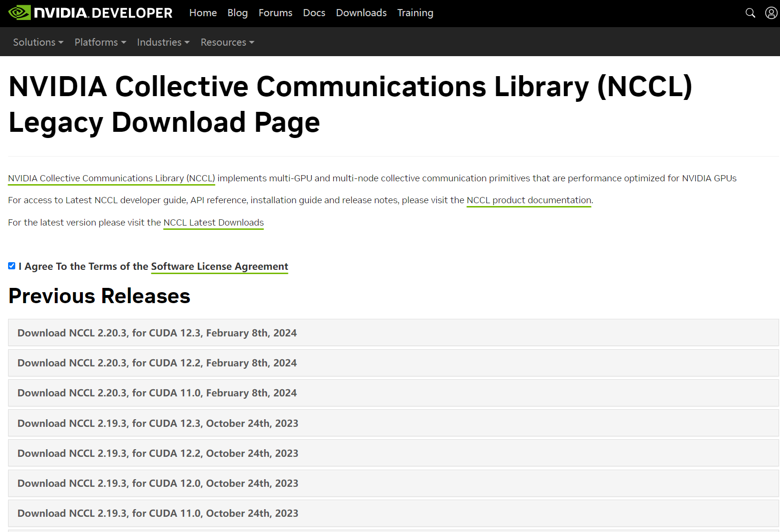Click the NCCL Legacy Download Page title

pyautogui.click(x=350, y=104)
